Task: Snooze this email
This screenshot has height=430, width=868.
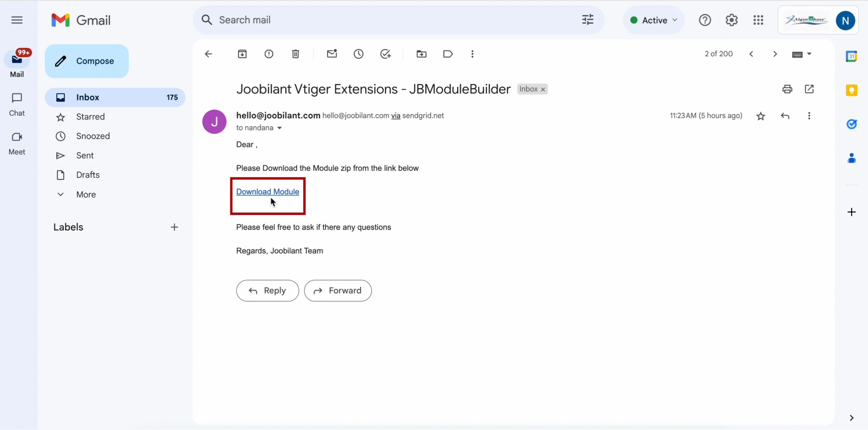Action: pyautogui.click(x=358, y=54)
